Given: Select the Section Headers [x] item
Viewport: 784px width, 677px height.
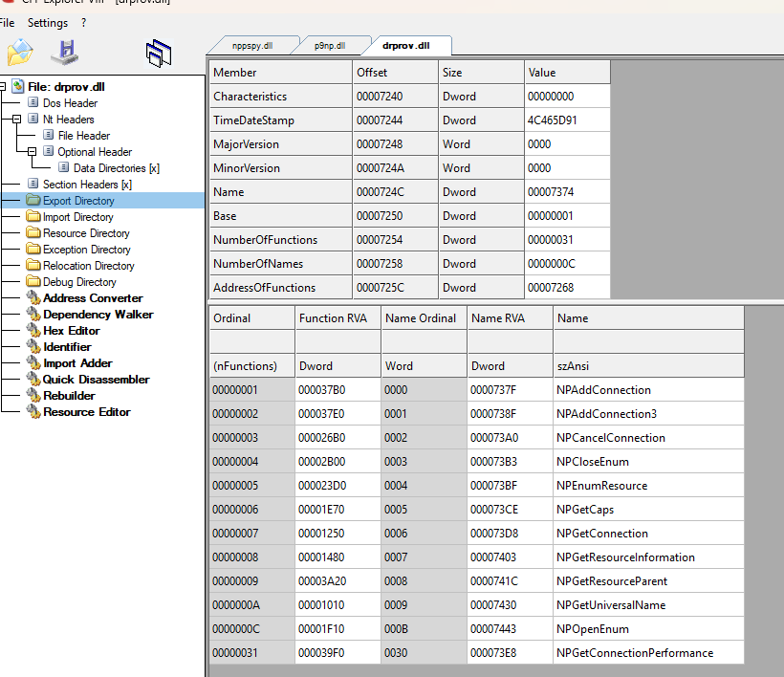Looking at the screenshot, I should tap(87, 185).
